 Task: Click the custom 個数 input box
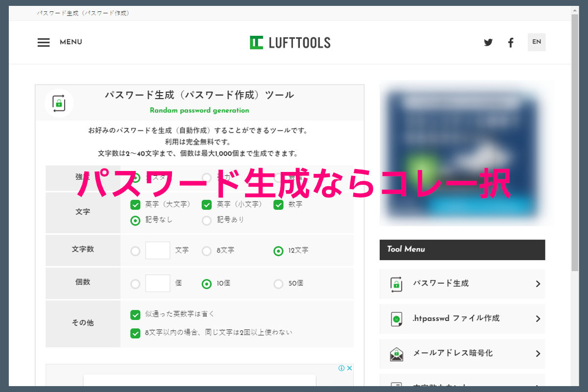pos(158,283)
